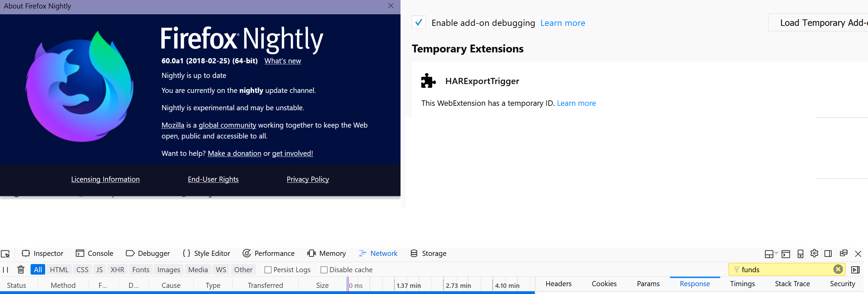
Task: Dock DevTools to the side of window
Action: (828, 254)
